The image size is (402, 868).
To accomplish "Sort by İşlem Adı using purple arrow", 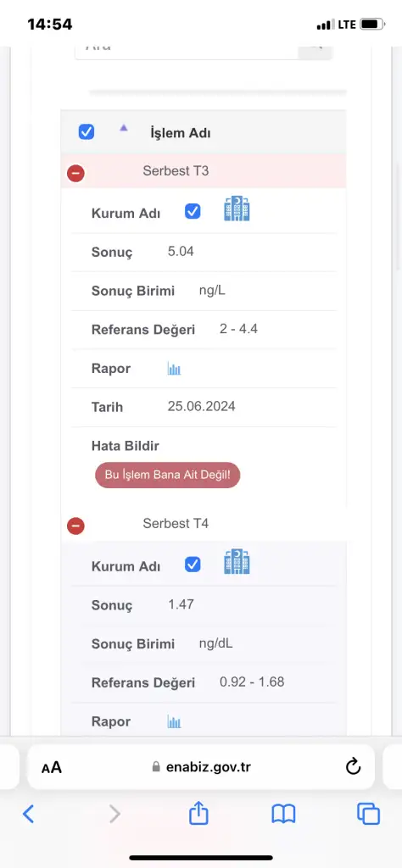I will (x=124, y=128).
